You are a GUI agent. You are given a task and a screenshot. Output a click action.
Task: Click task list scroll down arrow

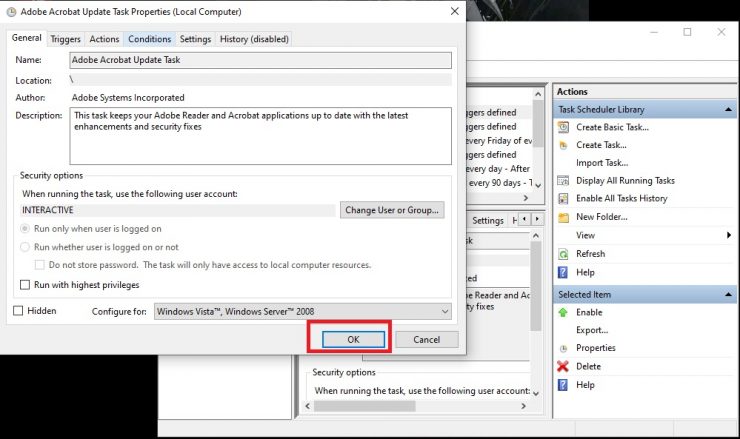point(538,185)
